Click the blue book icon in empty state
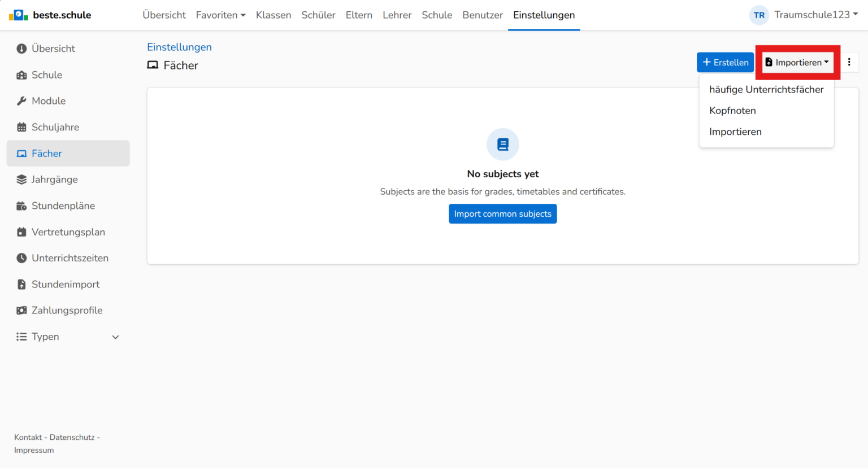The image size is (868, 468). click(503, 145)
